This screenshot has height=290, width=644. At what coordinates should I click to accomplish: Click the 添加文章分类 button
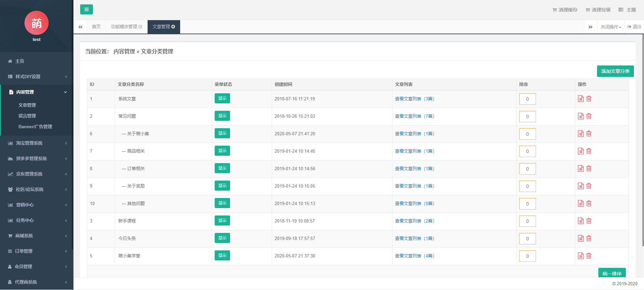(615, 71)
